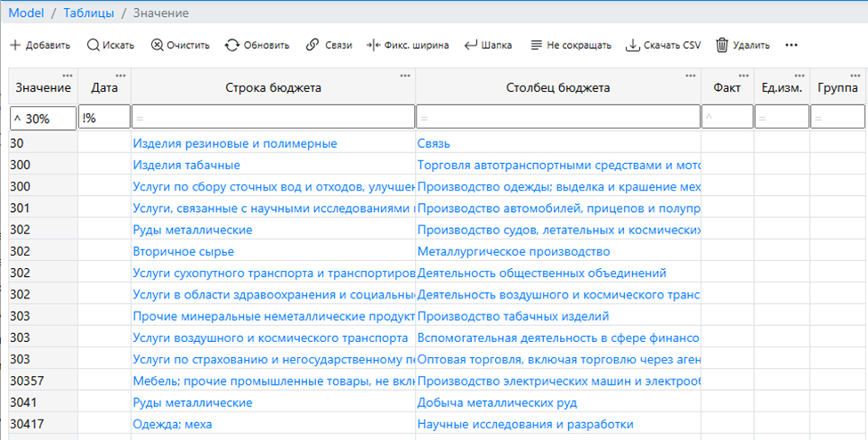Toggle the Шапка header option
Viewport: 868px width, 440px height.
(x=472, y=45)
